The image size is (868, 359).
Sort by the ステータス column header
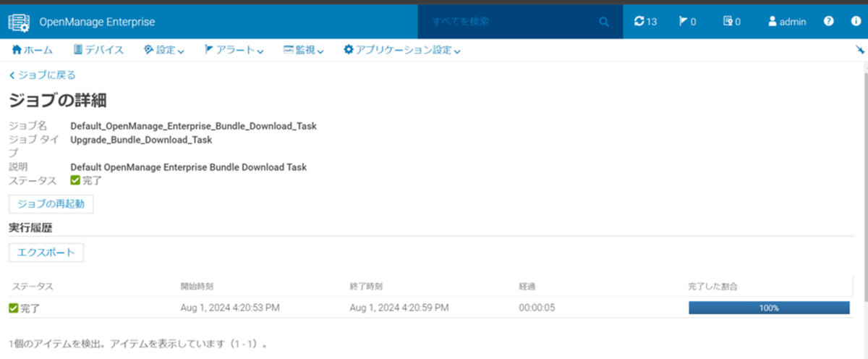[x=33, y=287]
